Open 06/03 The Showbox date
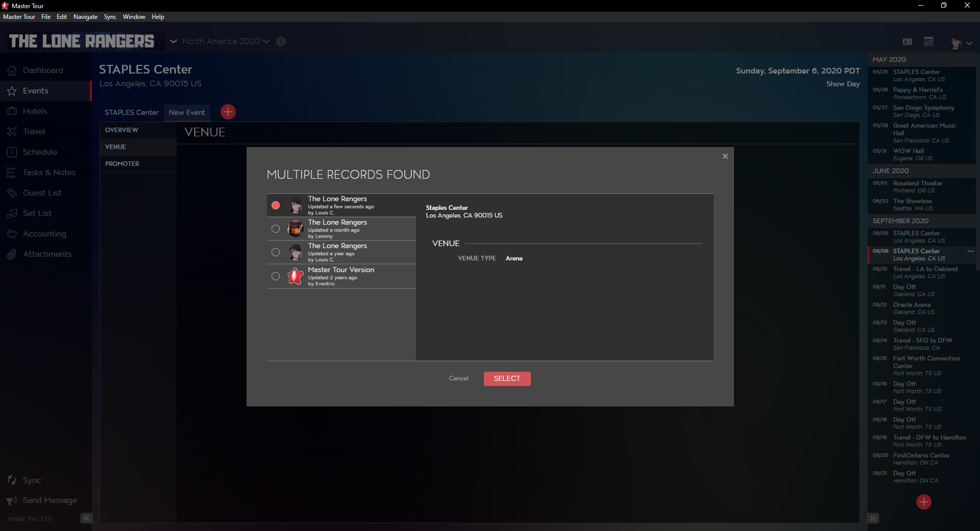Image resolution: width=980 pixels, height=531 pixels. pyautogui.click(x=921, y=205)
